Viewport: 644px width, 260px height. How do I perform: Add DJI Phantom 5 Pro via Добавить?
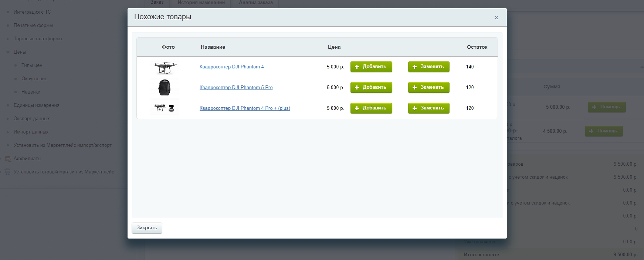coord(371,88)
